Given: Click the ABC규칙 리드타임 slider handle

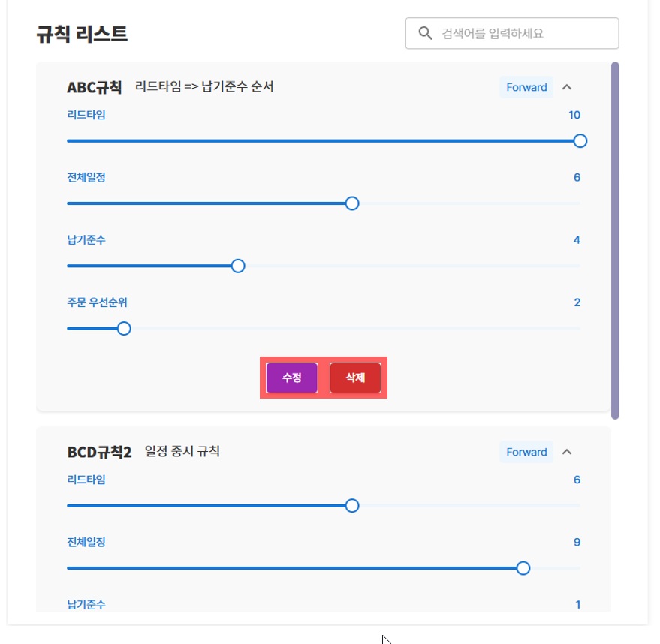Looking at the screenshot, I should (x=579, y=141).
